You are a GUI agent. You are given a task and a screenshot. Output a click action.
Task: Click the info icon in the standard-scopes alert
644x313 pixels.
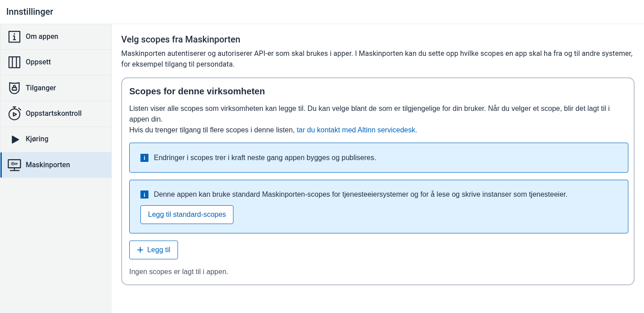(144, 195)
